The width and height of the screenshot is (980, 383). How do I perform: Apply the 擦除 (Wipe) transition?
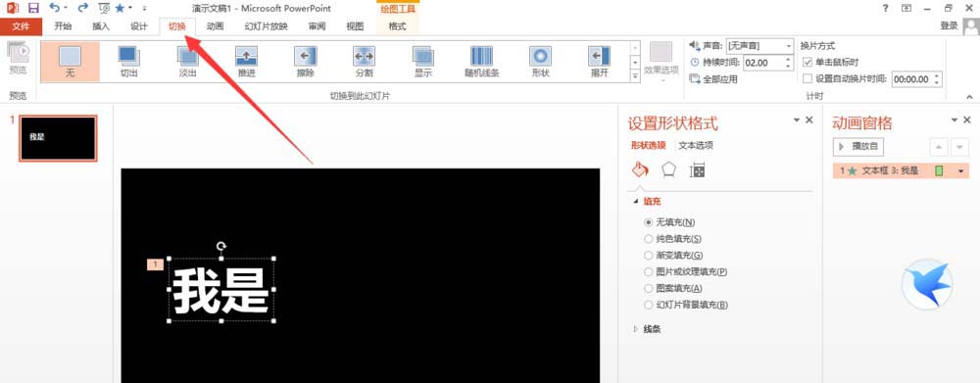tap(305, 62)
